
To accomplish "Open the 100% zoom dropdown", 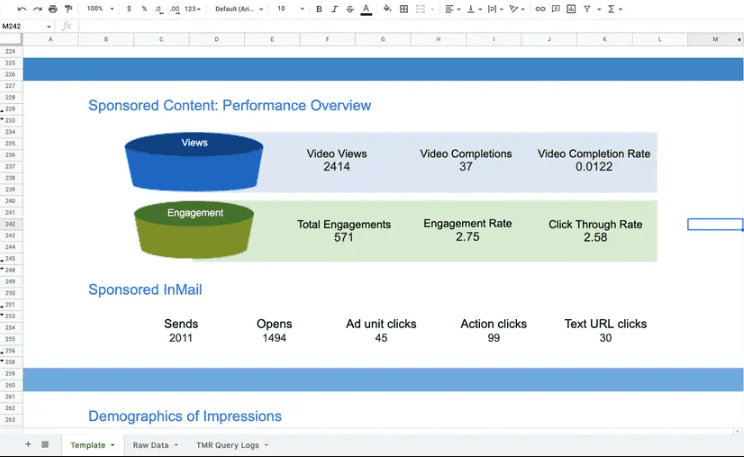I will pyautogui.click(x=100, y=9).
